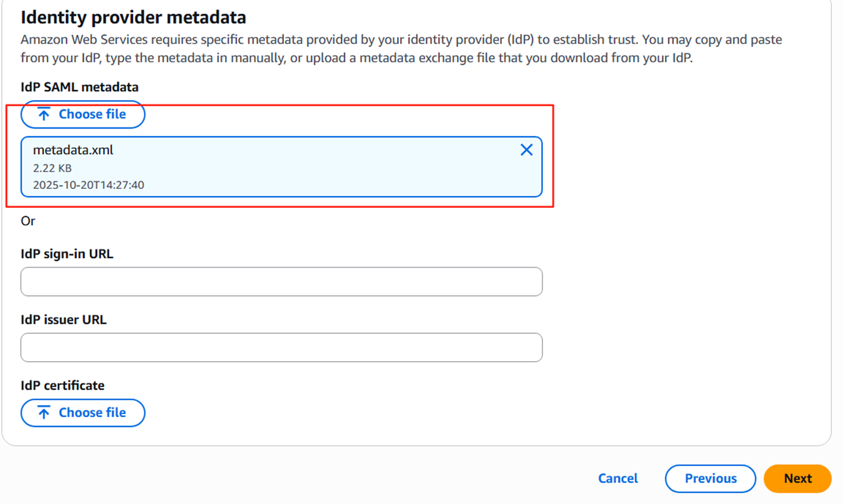
Task: Click the IdP issuer URL label
Action: pyautogui.click(x=63, y=319)
